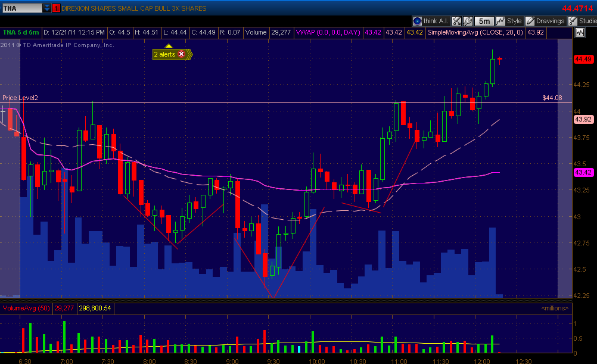Click the '<millions>' volume units label
The image size is (597, 364).
click(555, 309)
